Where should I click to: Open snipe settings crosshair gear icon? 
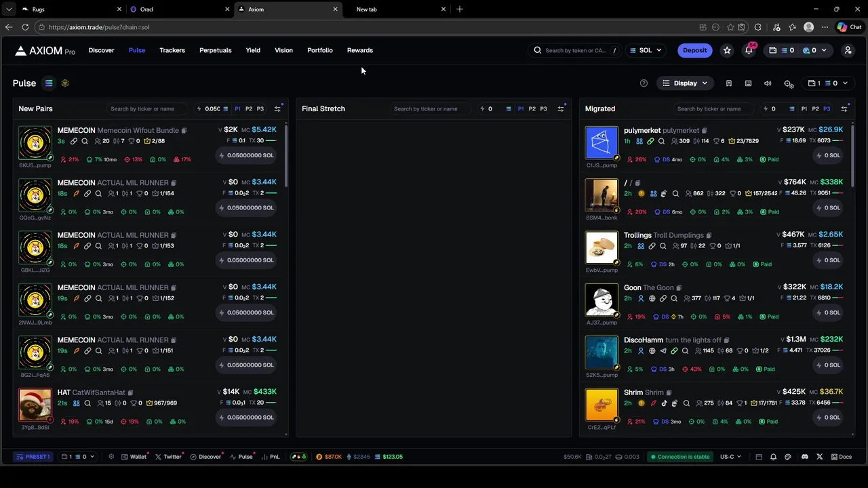tap(788, 83)
